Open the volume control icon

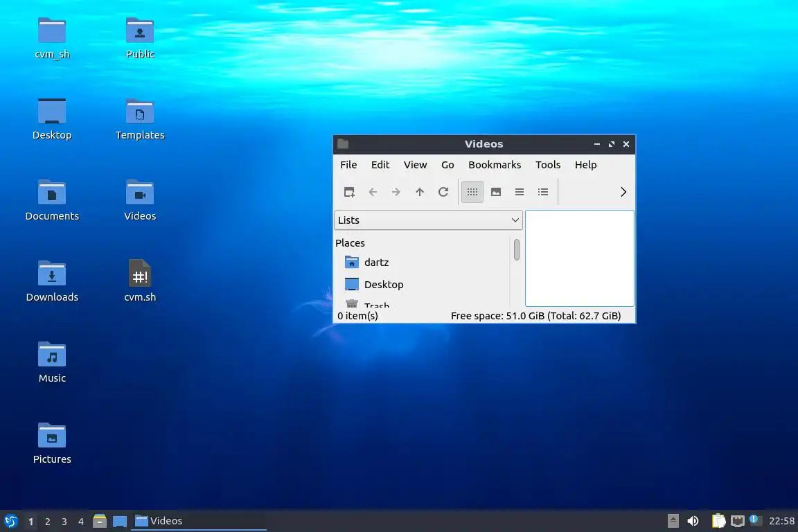pos(693,521)
